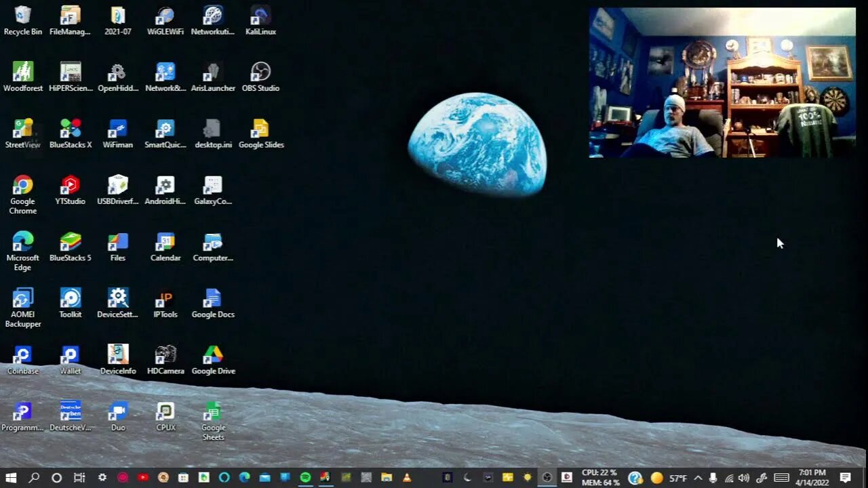
Task: Open the StreetView desktop shortcut
Action: 23,134
